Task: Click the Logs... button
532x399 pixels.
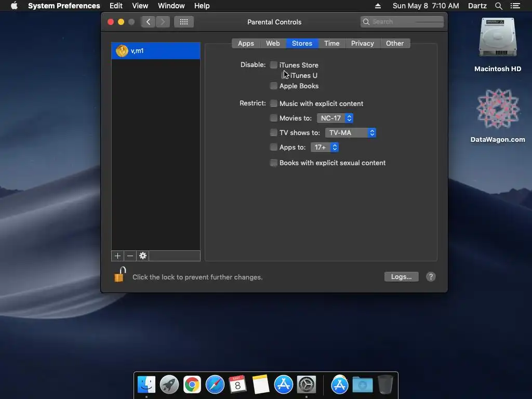Action: click(402, 277)
